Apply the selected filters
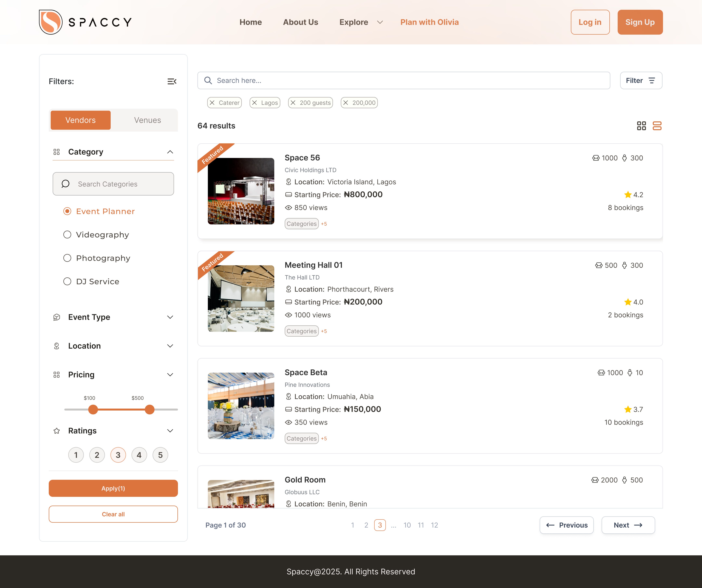The width and height of the screenshot is (702, 588). pos(113,488)
